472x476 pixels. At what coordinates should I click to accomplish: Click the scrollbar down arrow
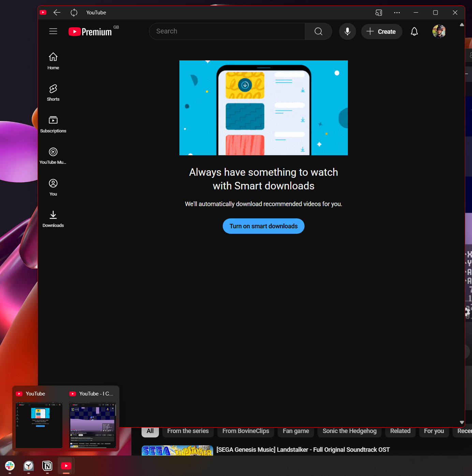tap(462, 422)
